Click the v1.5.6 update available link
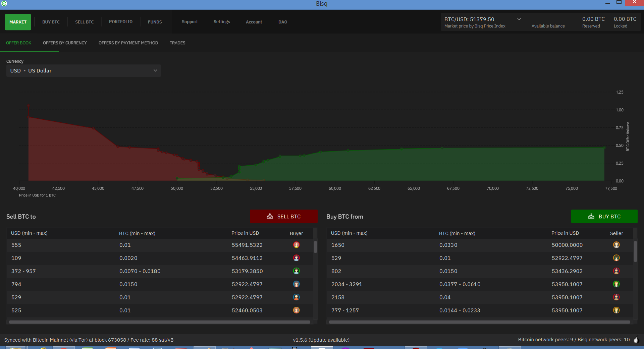This screenshot has height=349, width=644. (321, 340)
